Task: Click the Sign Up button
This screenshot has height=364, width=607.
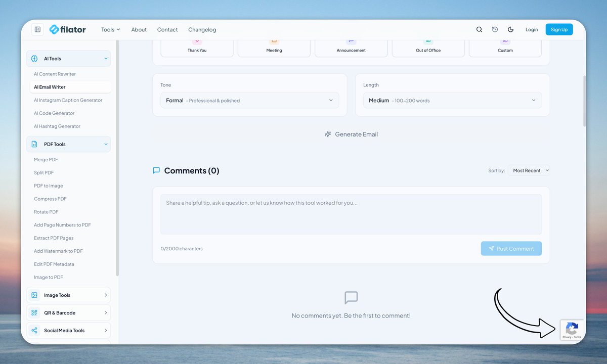Action: (x=559, y=29)
